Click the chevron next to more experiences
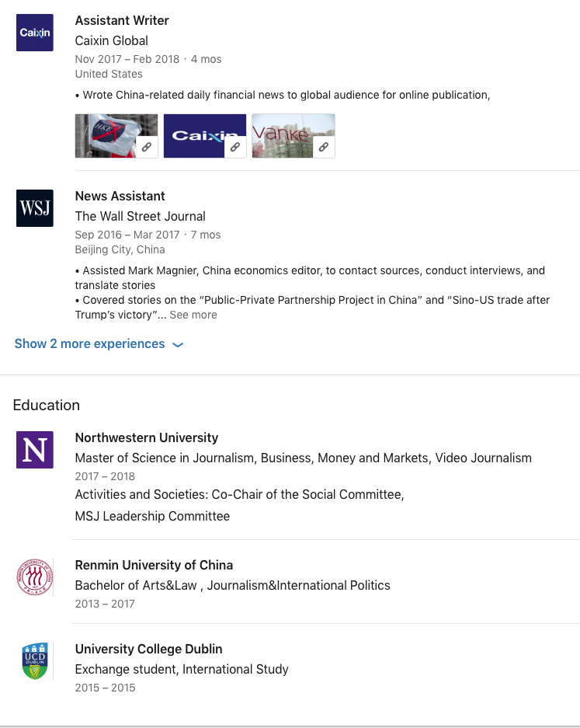 178,345
